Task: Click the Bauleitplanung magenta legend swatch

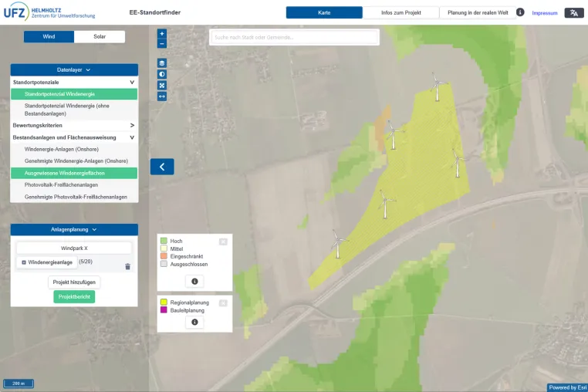Action: (164, 310)
